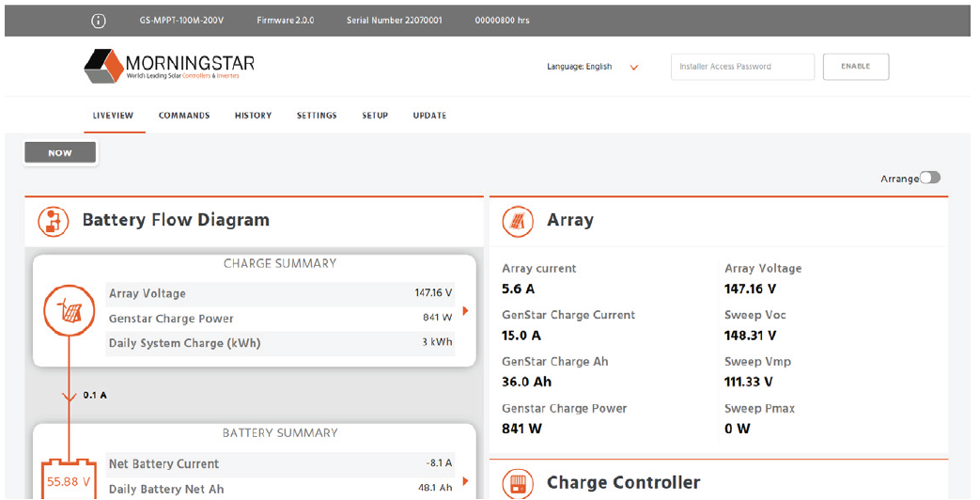980x500 pixels.
Task: Toggle the Arrange switch
Action: click(x=929, y=178)
